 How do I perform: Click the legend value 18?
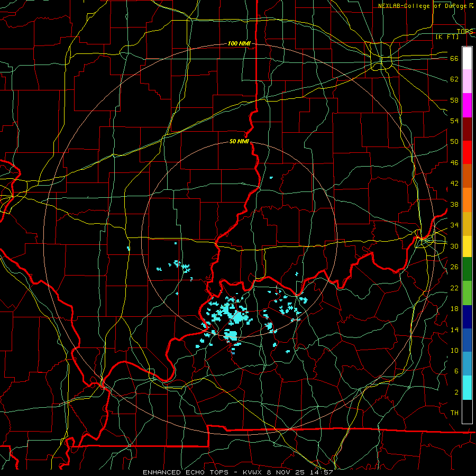(454, 309)
